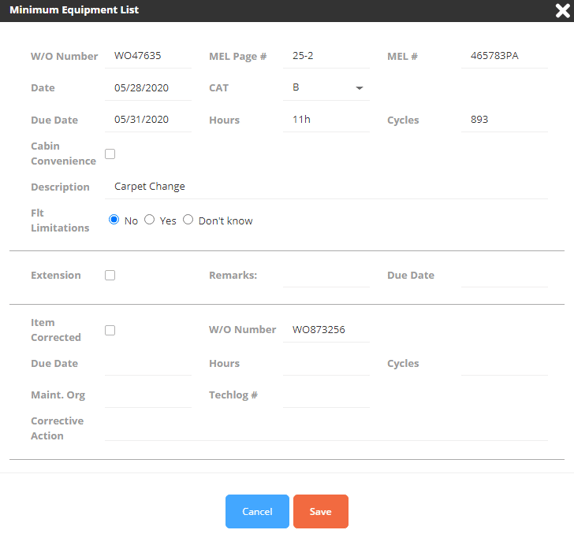This screenshot has width=574, height=541.
Task: Click the Corrective Action text field
Action: [x=326, y=429]
